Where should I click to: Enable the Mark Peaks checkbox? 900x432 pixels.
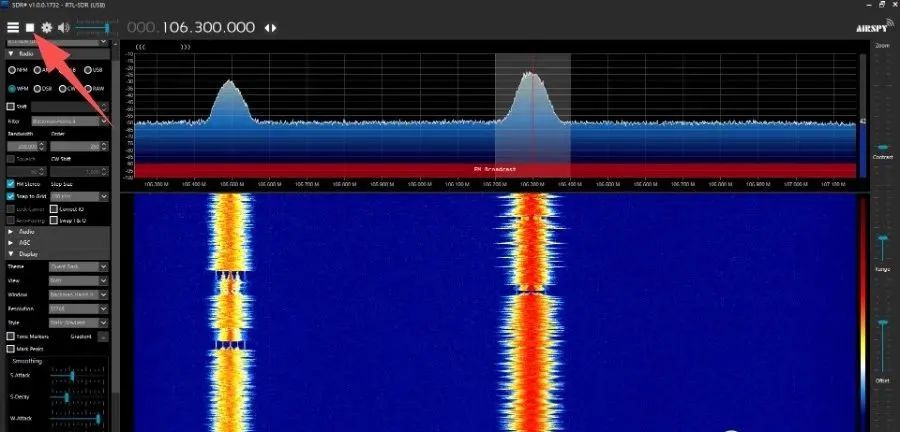tap(10, 349)
